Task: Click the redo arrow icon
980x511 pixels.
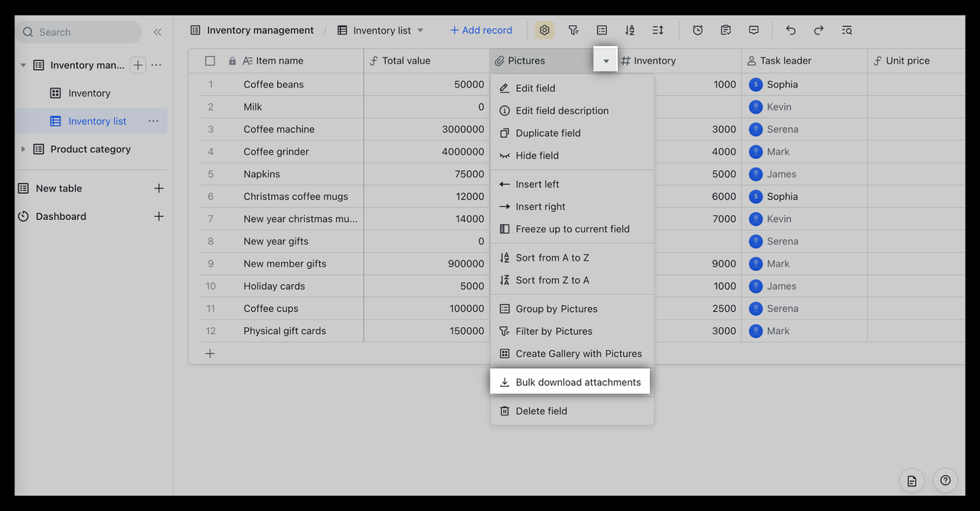Action: coord(818,31)
